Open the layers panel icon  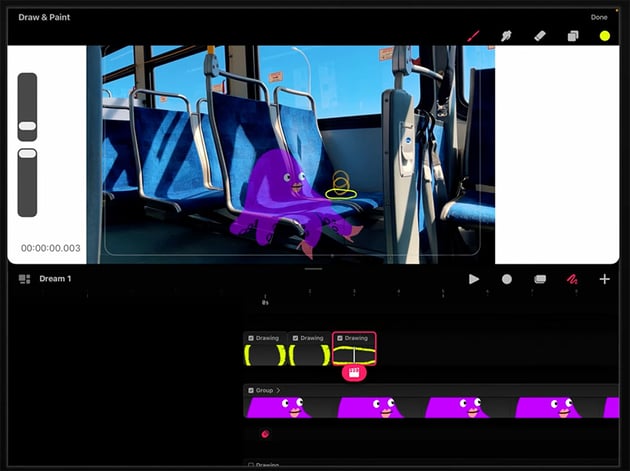point(573,36)
